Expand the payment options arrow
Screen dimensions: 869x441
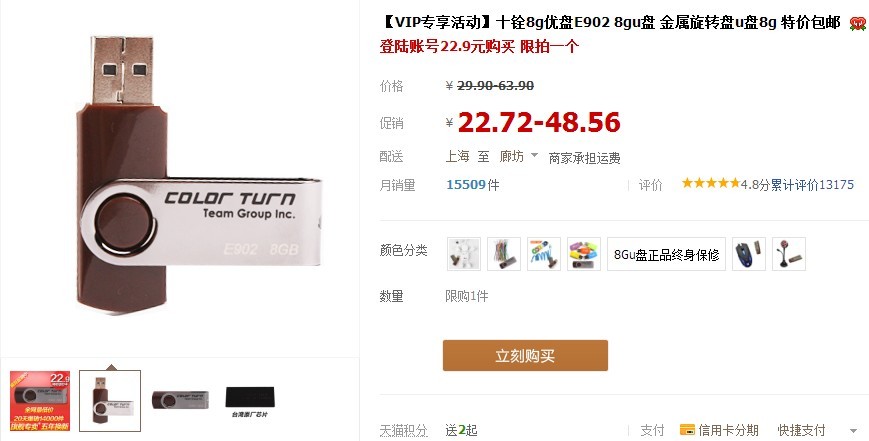[x=853, y=430]
